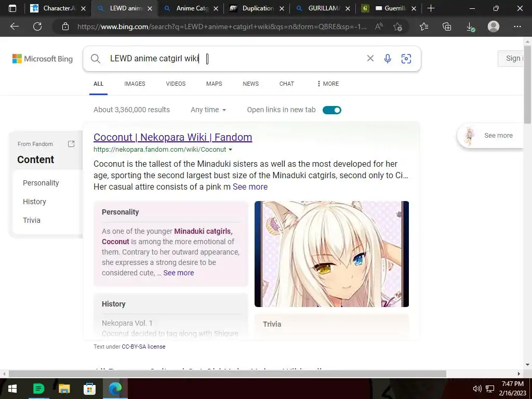Click the Sign in button
The width and height of the screenshot is (532, 399).
click(511, 58)
